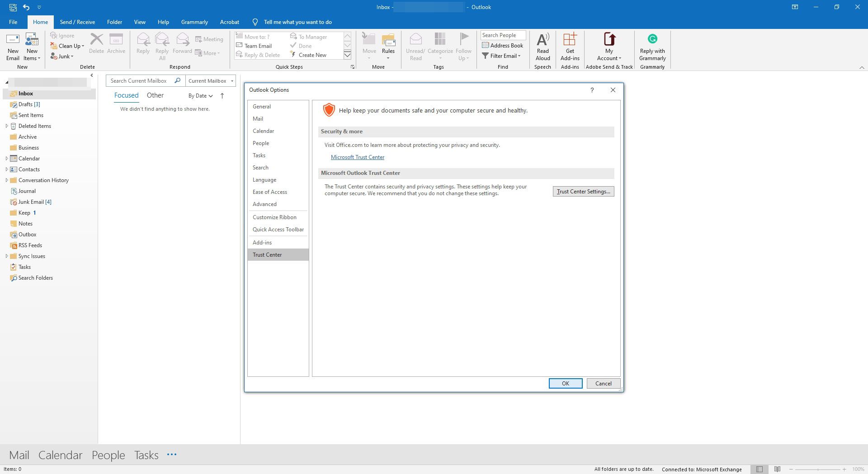Click the search magnifier in mailbox search

pyautogui.click(x=177, y=80)
